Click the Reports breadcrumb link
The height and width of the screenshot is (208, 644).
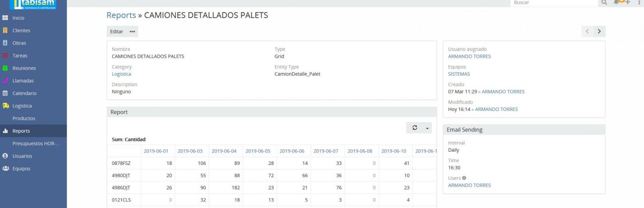[121, 15]
